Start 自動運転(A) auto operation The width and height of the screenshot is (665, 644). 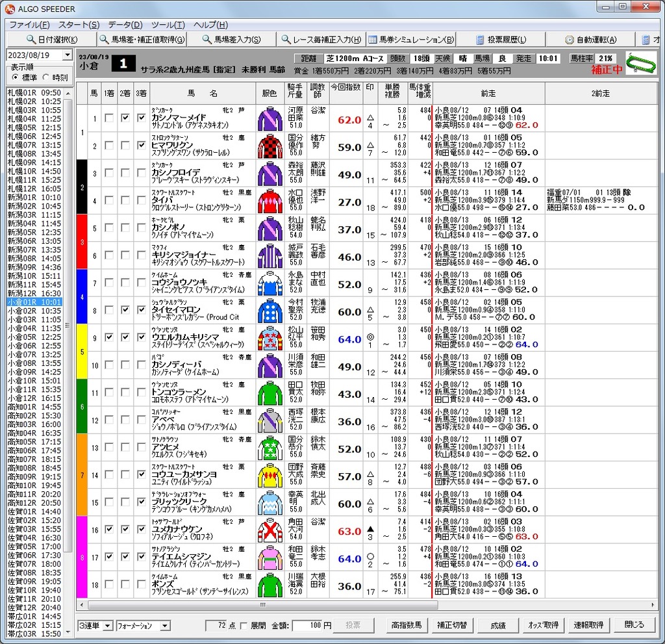click(591, 40)
